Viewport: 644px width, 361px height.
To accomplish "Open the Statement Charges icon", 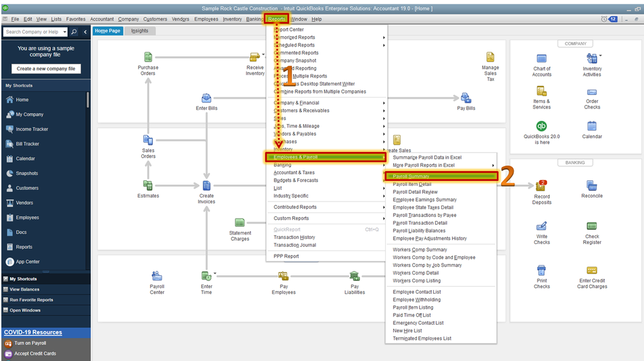I will pos(240,222).
